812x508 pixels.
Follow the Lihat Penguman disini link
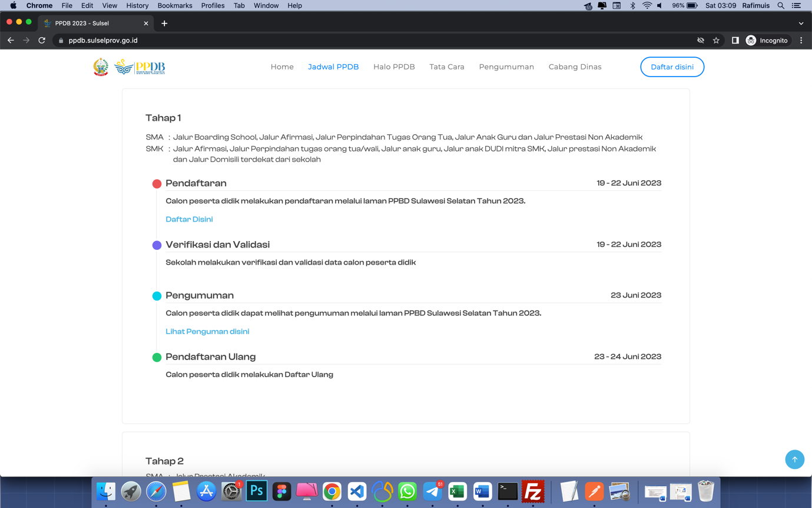[x=207, y=331]
